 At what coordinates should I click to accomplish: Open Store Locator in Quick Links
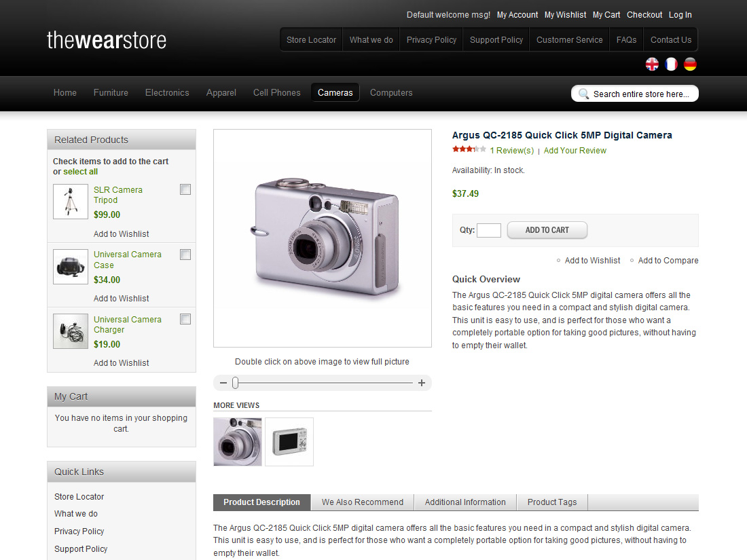(79, 497)
